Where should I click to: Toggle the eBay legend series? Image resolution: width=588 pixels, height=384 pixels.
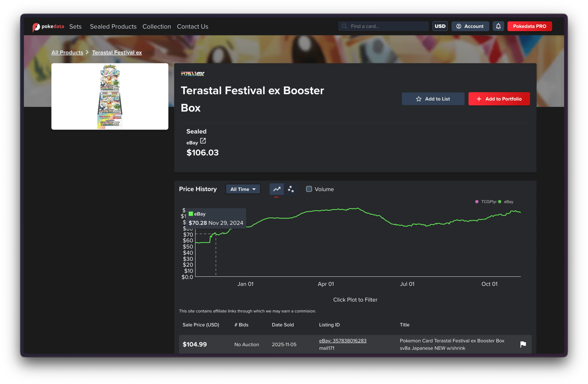(506, 202)
